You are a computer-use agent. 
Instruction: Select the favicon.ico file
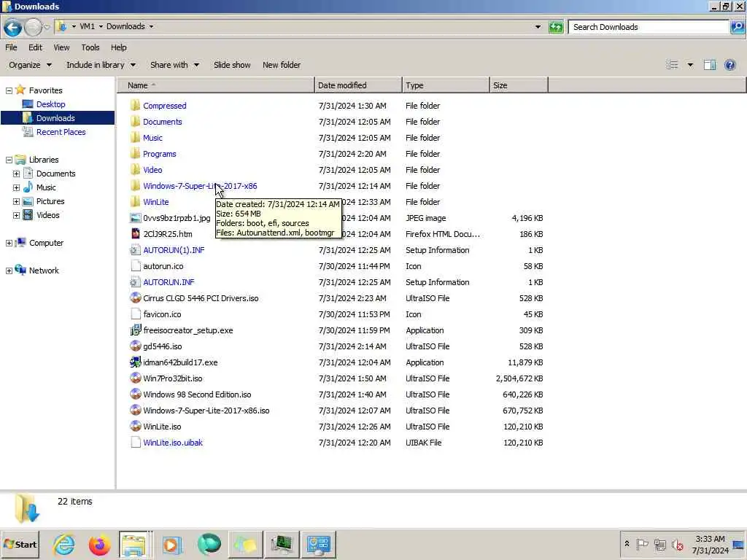pos(162,314)
